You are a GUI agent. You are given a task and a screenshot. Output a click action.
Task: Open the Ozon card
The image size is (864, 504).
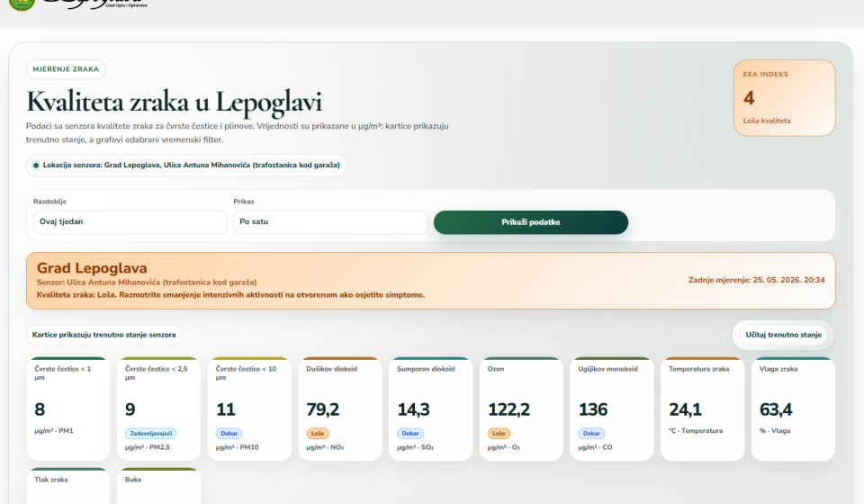521,409
